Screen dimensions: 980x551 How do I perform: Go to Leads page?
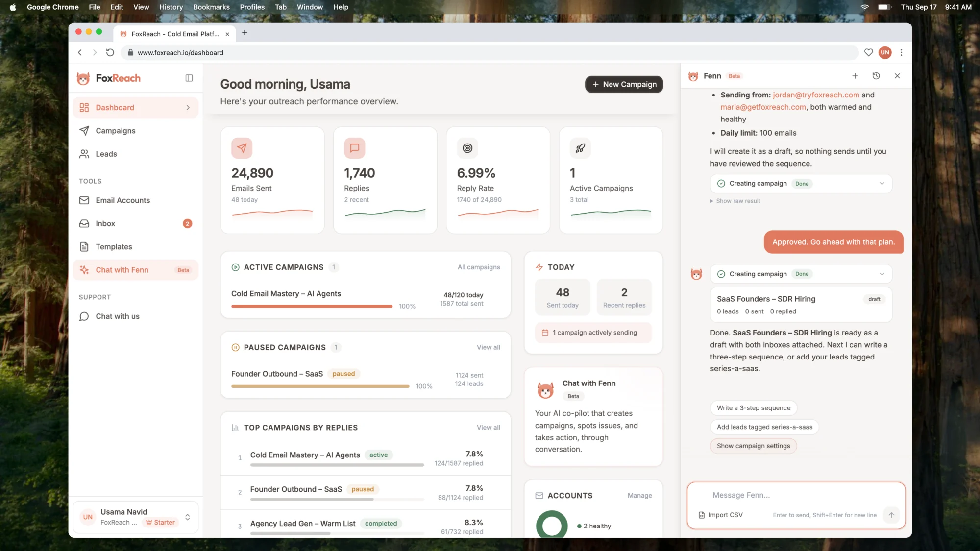point(135,154)
